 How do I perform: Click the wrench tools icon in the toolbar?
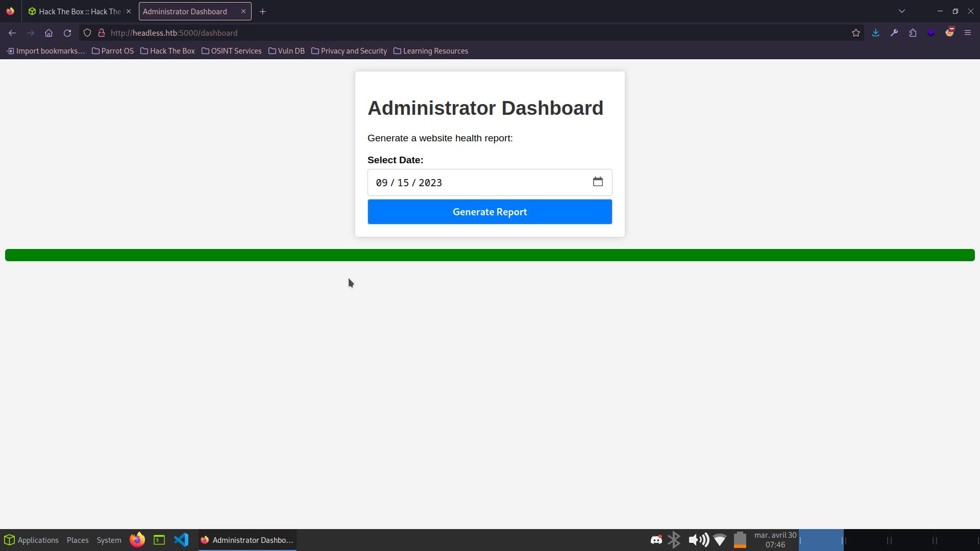[x=894, y=33]
